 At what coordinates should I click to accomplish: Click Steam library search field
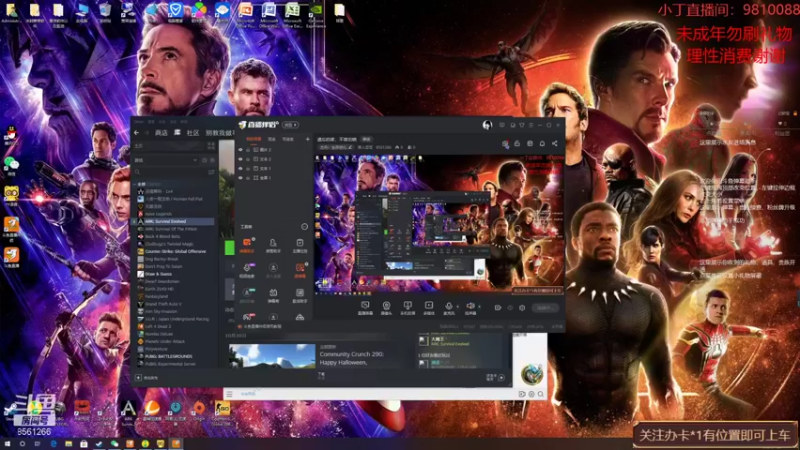tap(170, 172)
